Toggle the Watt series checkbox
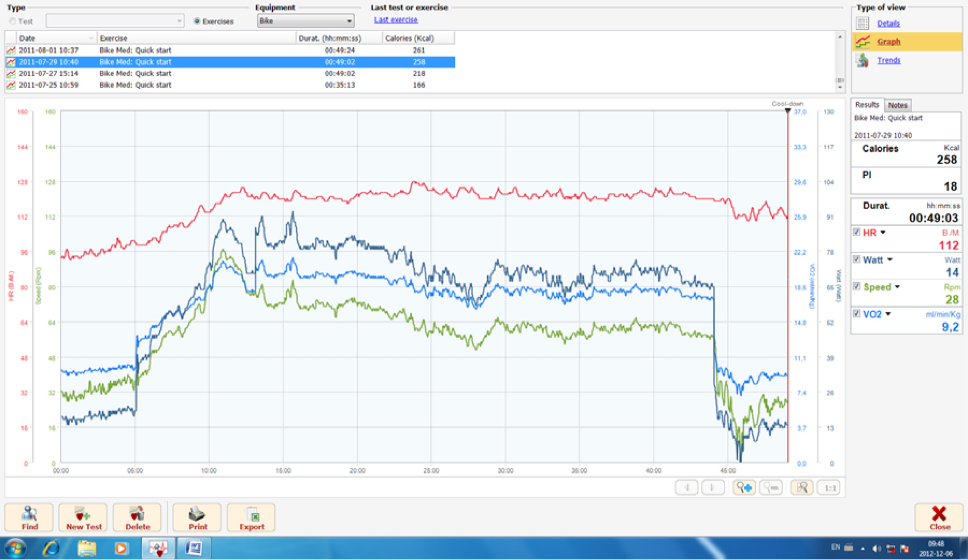968x560 pixels. 857,259
